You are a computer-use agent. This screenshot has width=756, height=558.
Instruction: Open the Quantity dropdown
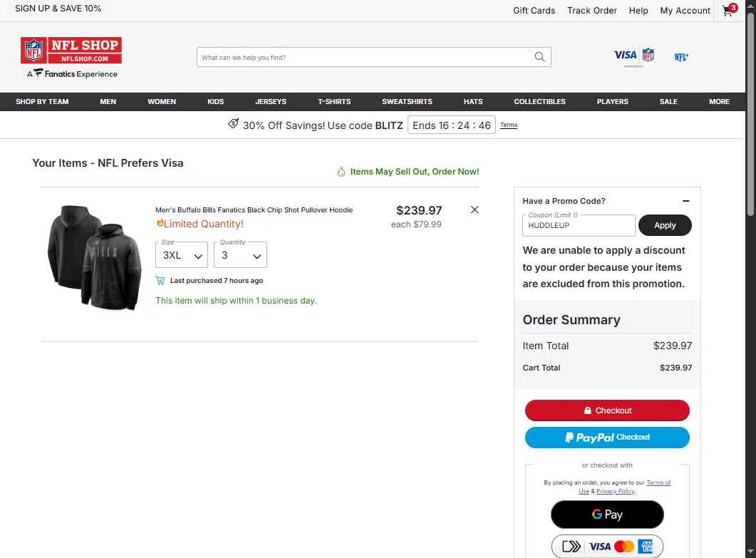pyautogui.click(x=240, y=255)
